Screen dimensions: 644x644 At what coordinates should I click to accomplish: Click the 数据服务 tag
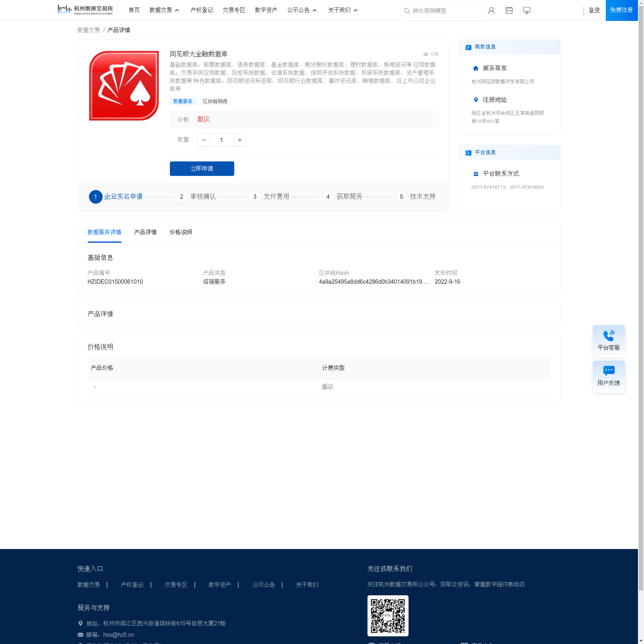point(183,101)
